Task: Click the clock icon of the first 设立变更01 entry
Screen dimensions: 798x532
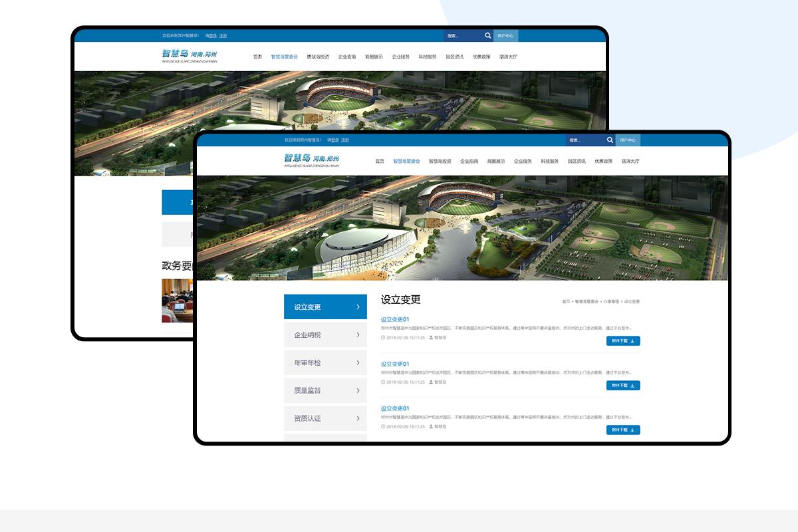Action: [x=383, y=338]
